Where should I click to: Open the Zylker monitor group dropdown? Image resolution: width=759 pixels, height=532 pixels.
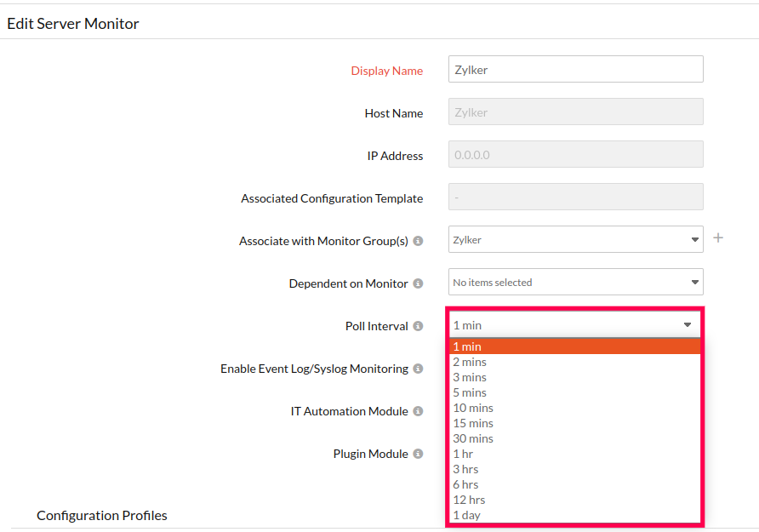[575, 239]
